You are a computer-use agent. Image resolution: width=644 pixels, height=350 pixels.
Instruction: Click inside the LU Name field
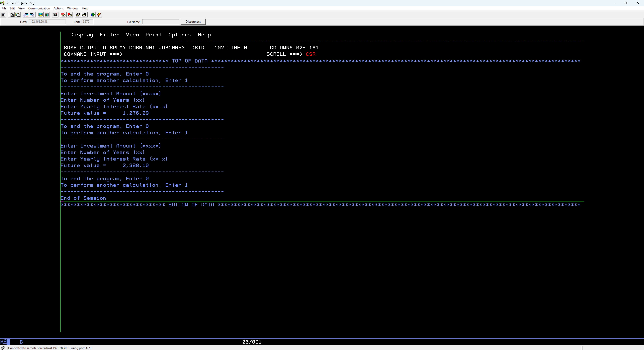(160, 22)
